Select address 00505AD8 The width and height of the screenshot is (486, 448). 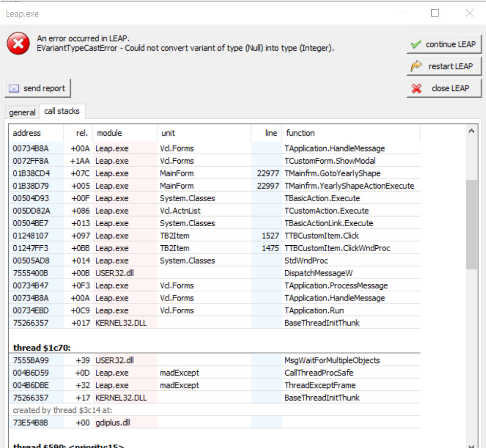coord(31,260)
